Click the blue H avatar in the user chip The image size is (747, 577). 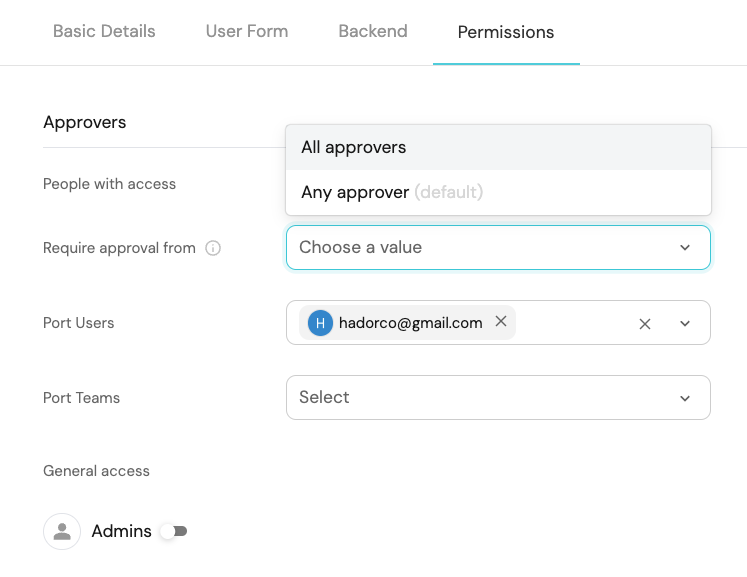coord(320,323)
